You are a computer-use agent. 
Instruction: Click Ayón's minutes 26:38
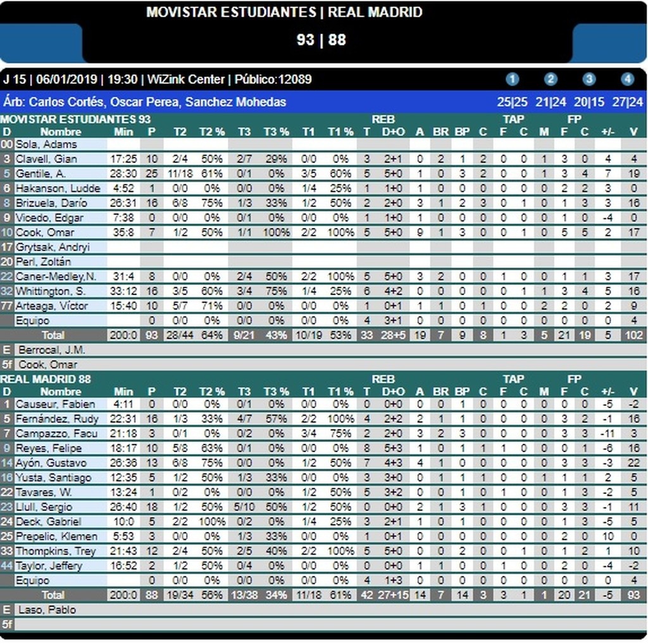tap(123, 463)
